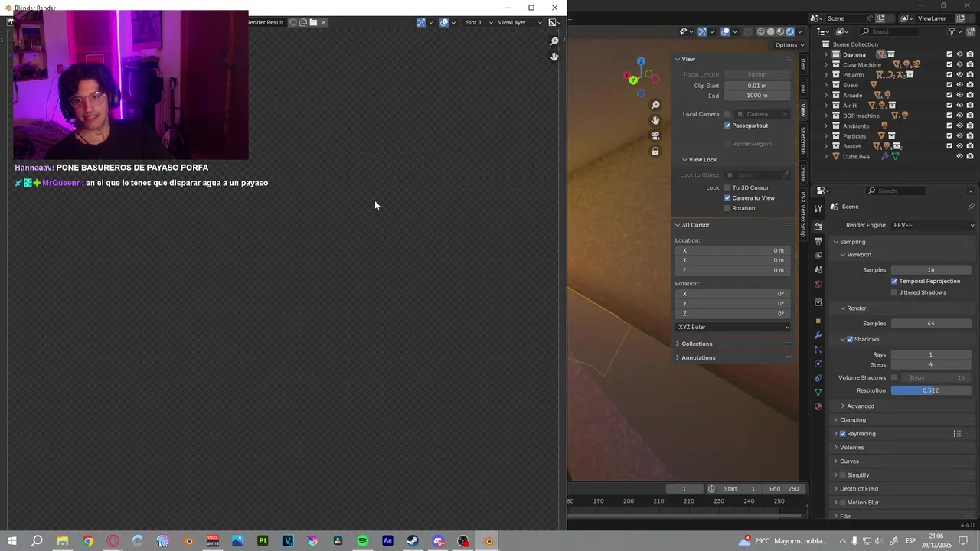
Task: Open the Slot 1 dropdown in render window
Action: (479, 23)
